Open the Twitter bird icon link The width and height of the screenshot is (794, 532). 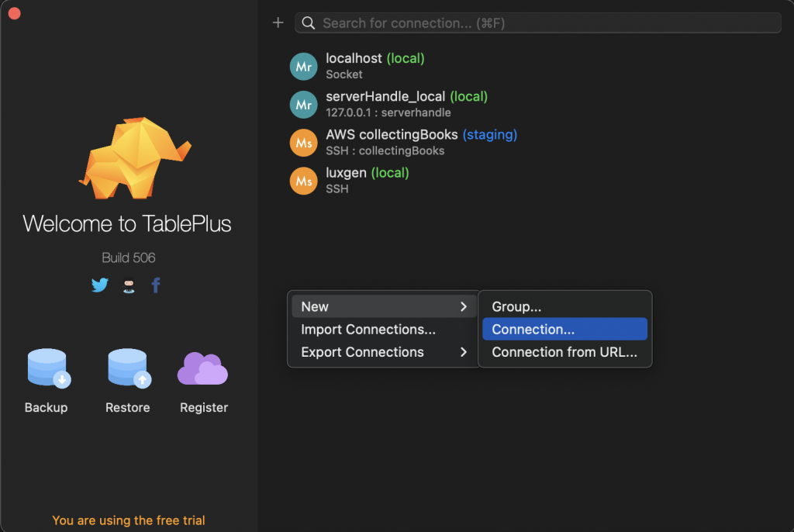[100, 285]
